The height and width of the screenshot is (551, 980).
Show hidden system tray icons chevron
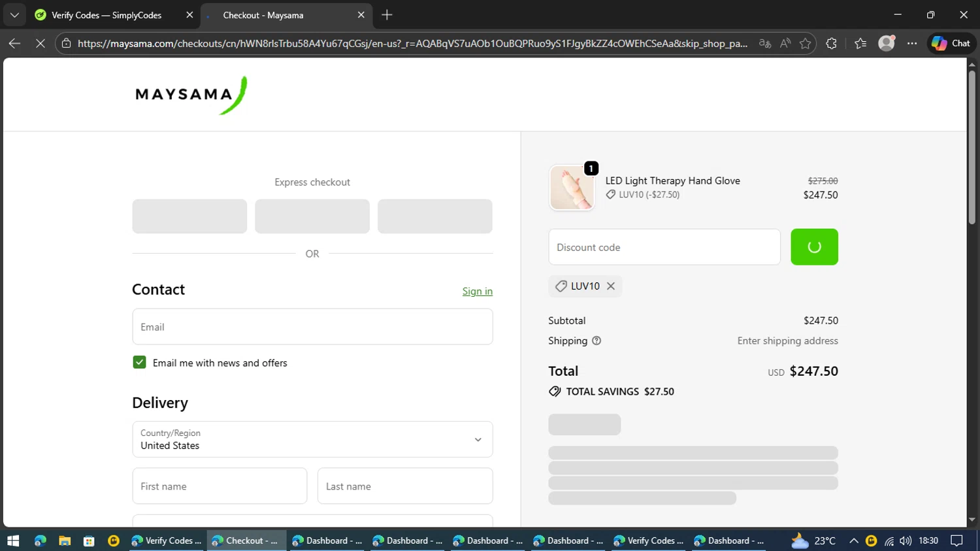point(853,541)
